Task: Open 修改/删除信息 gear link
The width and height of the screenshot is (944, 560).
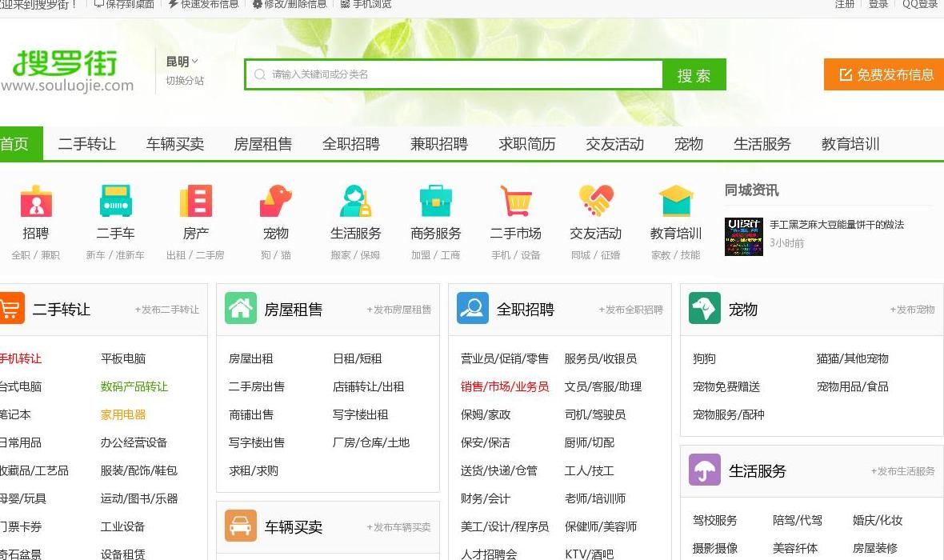Action: [290, 4]
